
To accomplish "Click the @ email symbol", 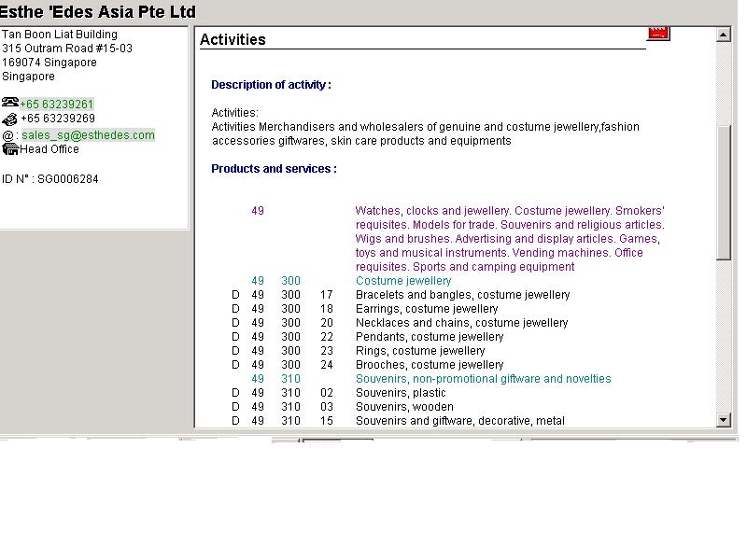I will pos(7,135).
